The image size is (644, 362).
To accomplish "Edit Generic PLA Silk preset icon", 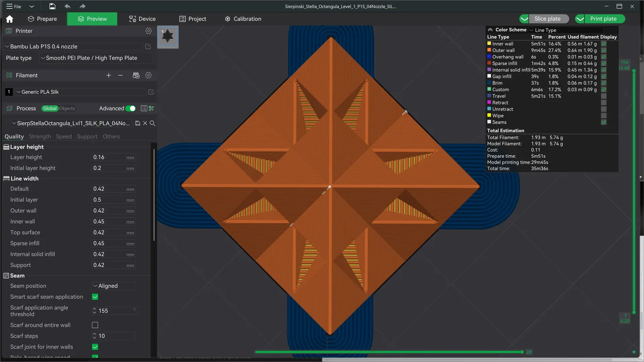I will [151, 92].
